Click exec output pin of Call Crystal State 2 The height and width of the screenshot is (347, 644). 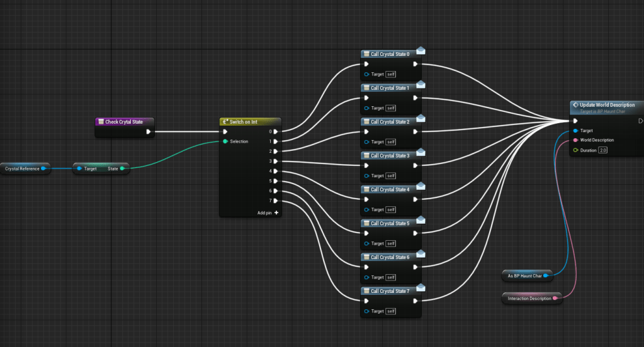click(415, 131)
